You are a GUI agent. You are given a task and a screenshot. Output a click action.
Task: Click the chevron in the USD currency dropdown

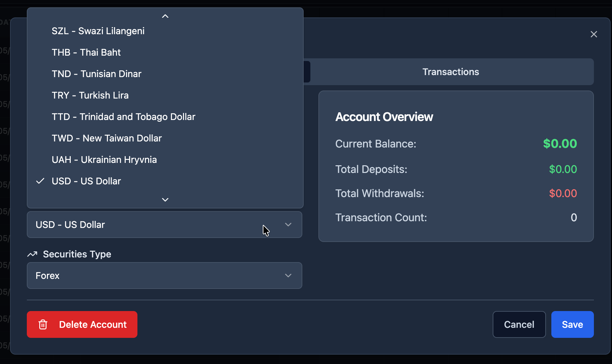point(288,225)
